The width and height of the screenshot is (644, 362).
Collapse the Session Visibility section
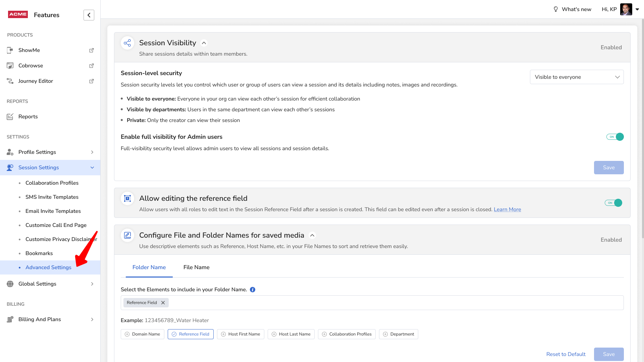[204, 43]
